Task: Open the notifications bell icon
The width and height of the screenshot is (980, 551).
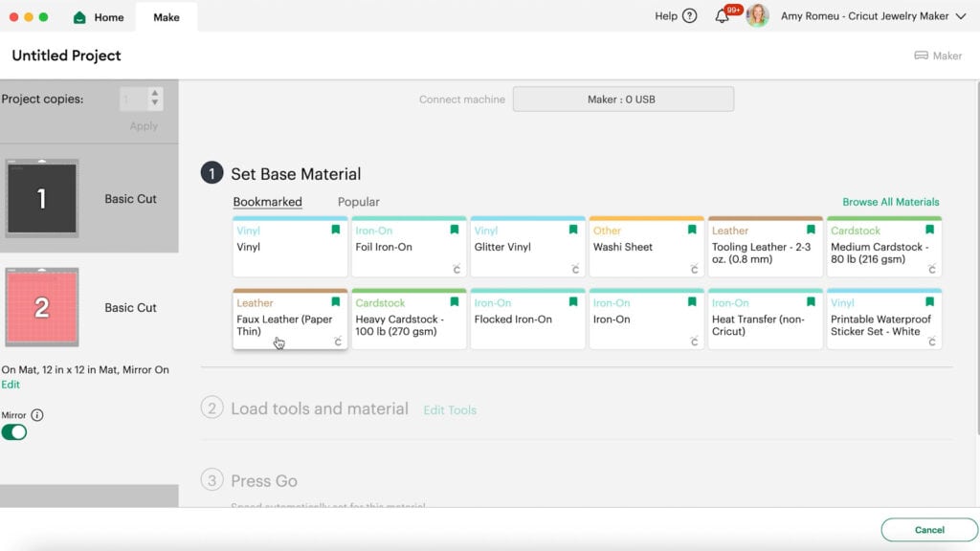Action: [x=722, y=16]
